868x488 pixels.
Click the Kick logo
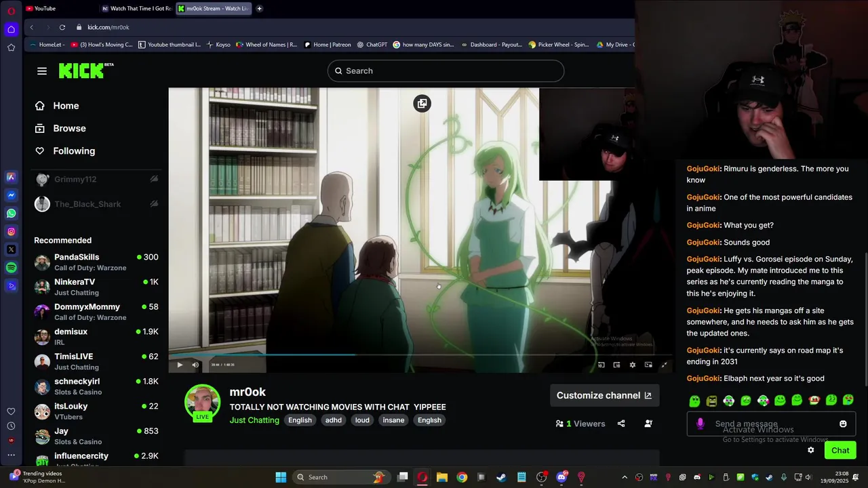click(85, 70)
